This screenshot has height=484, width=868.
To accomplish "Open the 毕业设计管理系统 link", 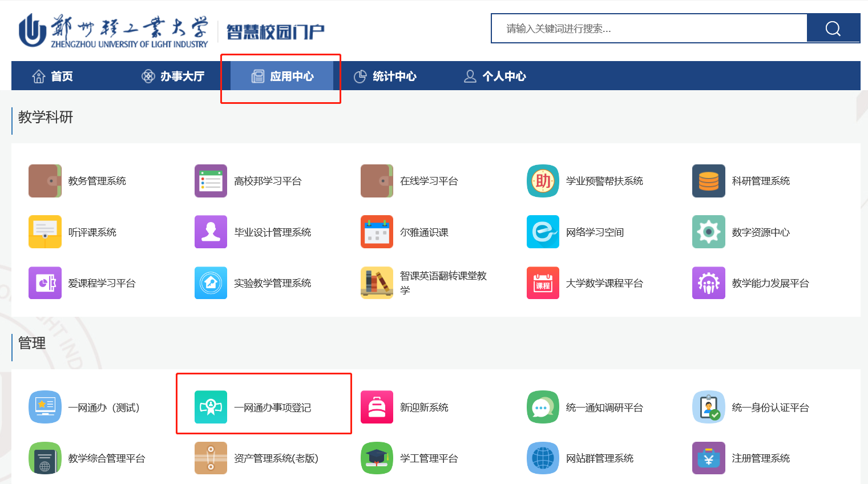I will [272, 232].
